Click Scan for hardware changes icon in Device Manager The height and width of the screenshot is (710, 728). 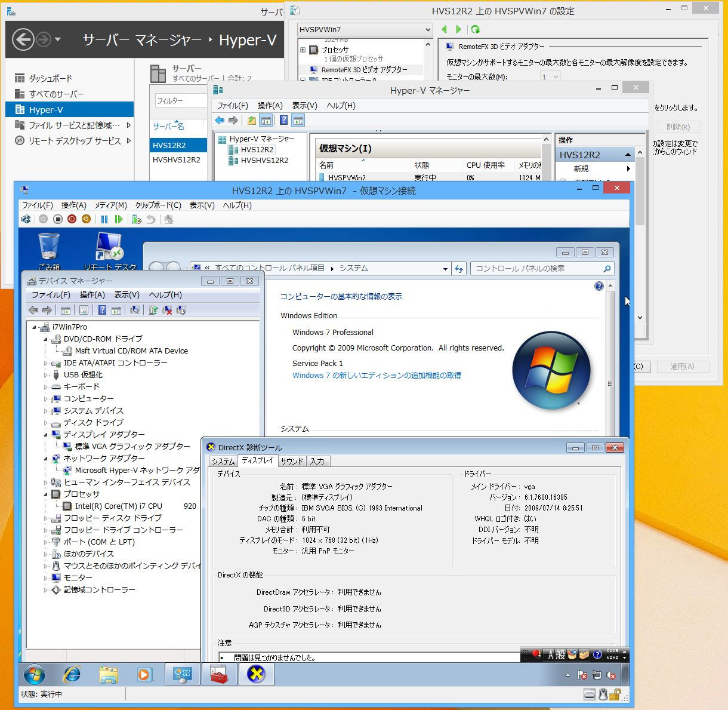(x=135, y=310)
